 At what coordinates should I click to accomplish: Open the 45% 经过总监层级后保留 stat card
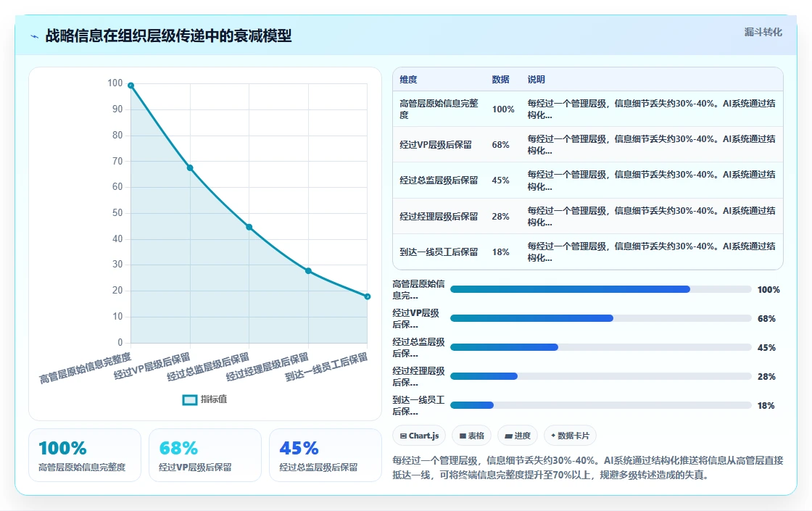326,455
